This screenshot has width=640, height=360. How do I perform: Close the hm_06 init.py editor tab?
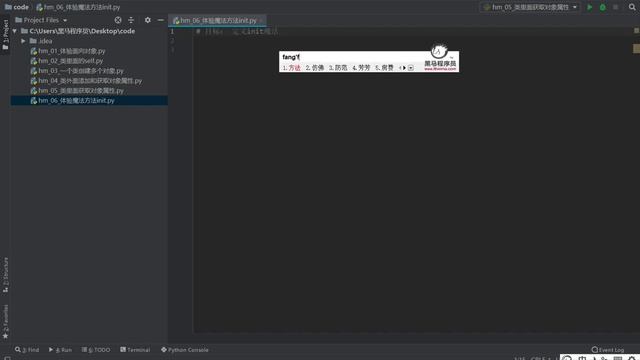coord(261,20)
